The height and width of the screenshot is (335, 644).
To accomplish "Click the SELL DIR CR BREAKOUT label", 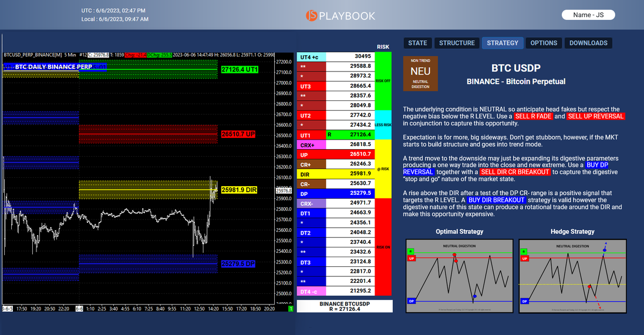I will coord(515,172).
